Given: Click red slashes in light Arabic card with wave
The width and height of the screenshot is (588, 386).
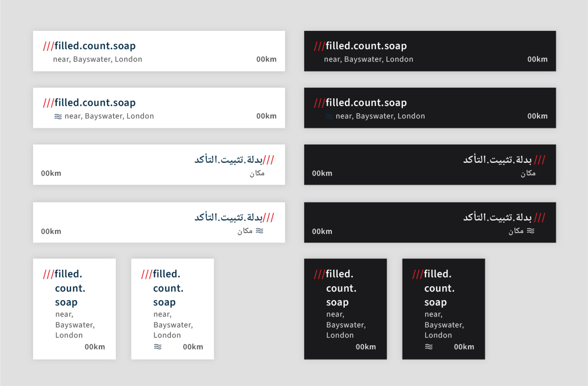Looking at the screenshot, I should click(x=269, y=218).
